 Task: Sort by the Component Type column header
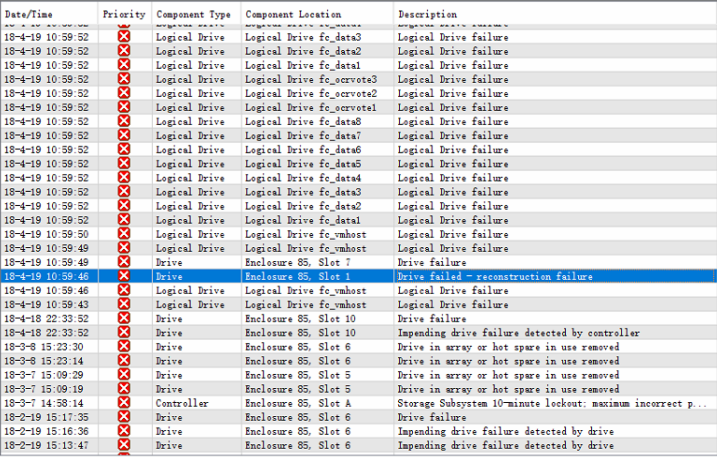(193, 15)
